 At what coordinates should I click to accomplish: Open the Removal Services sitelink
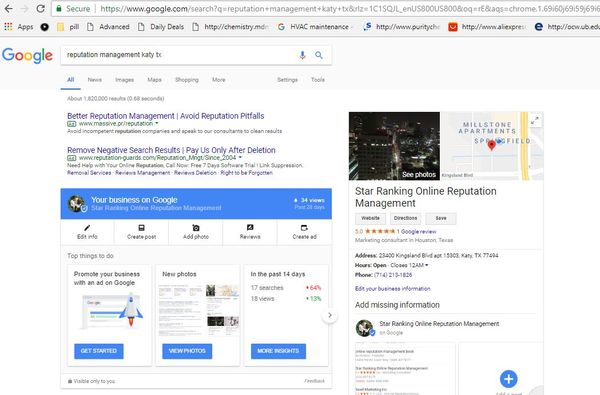click(89, 173)
